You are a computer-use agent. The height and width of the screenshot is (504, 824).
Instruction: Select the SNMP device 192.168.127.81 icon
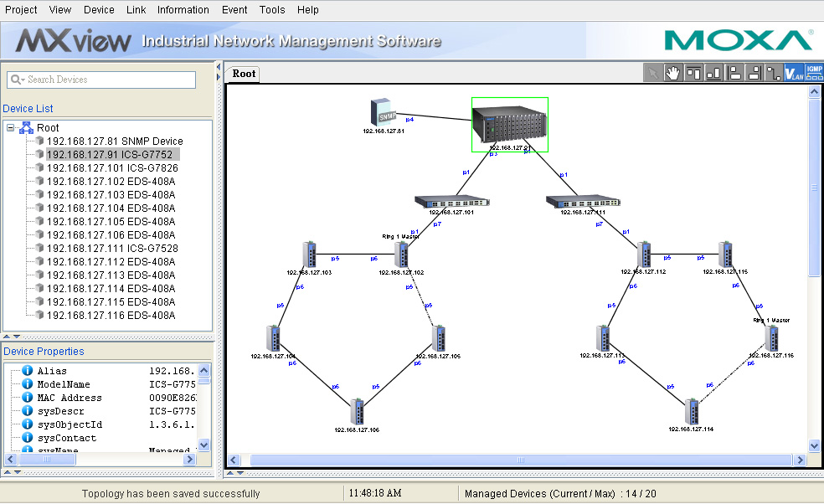[384, 111]
